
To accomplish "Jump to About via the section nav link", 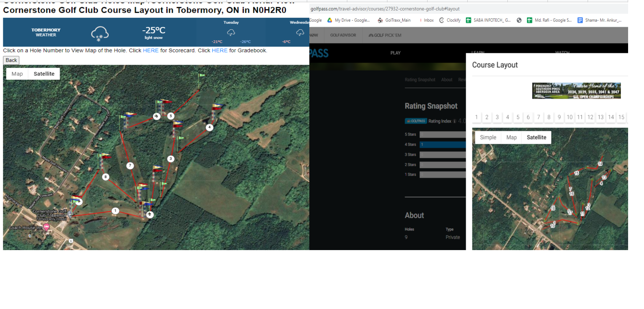I will (447, 80).
